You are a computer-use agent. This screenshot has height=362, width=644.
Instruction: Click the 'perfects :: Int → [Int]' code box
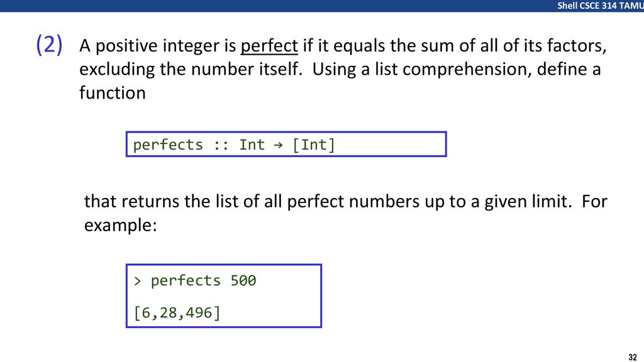pyautogui.click(x=286, y=144)
